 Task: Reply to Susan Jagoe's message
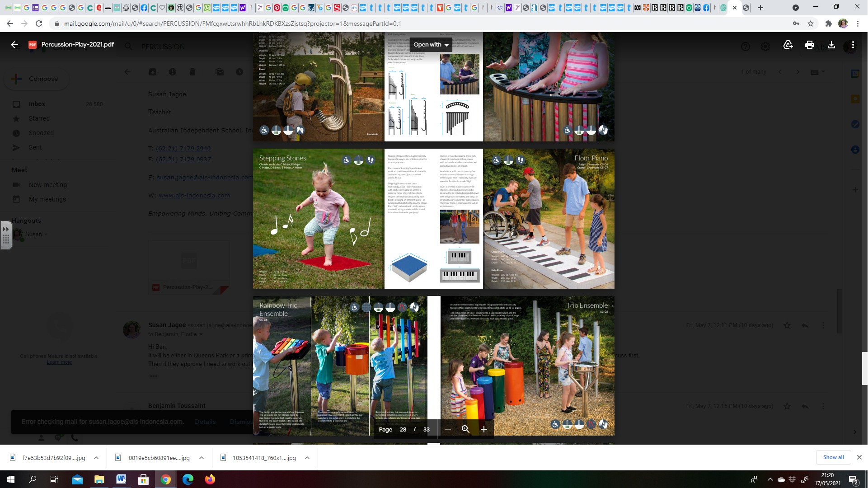[x=805, y=325]
